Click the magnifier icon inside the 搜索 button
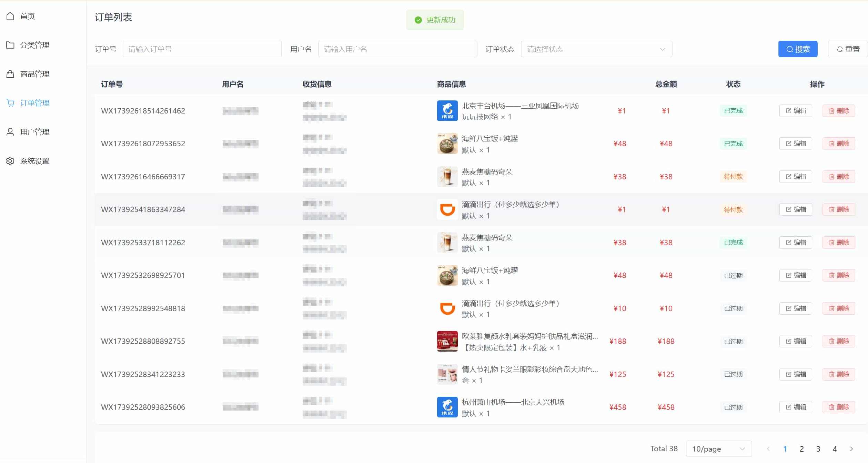The height and width of the screenshot is (463, 868). click(789, 49)
